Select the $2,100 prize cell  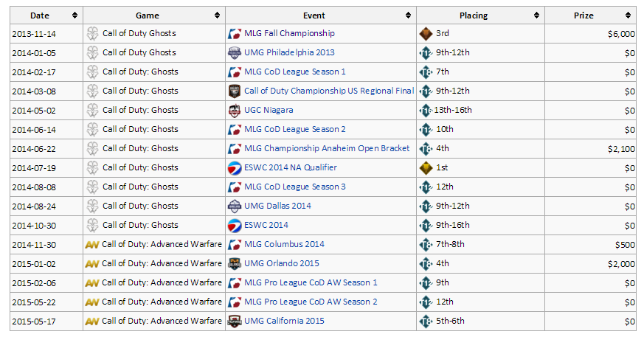(590, 149)
